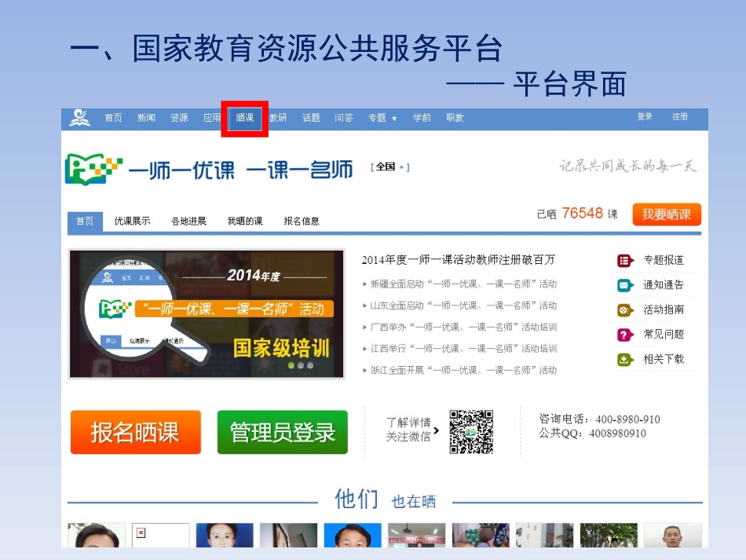Click the orange 报名晒课 button
The width and height of the screenshot is (746, 560).
pyautogui.click(x=136, y=432)
